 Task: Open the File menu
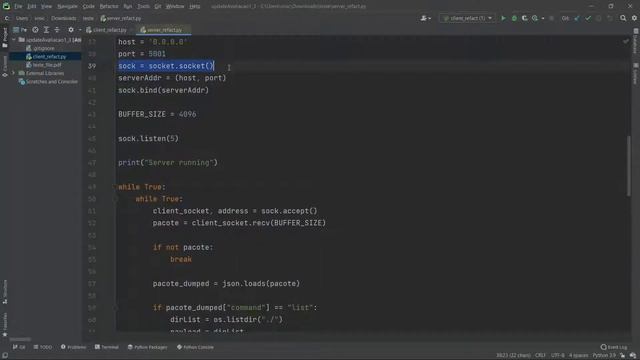[x=18, y=7]
